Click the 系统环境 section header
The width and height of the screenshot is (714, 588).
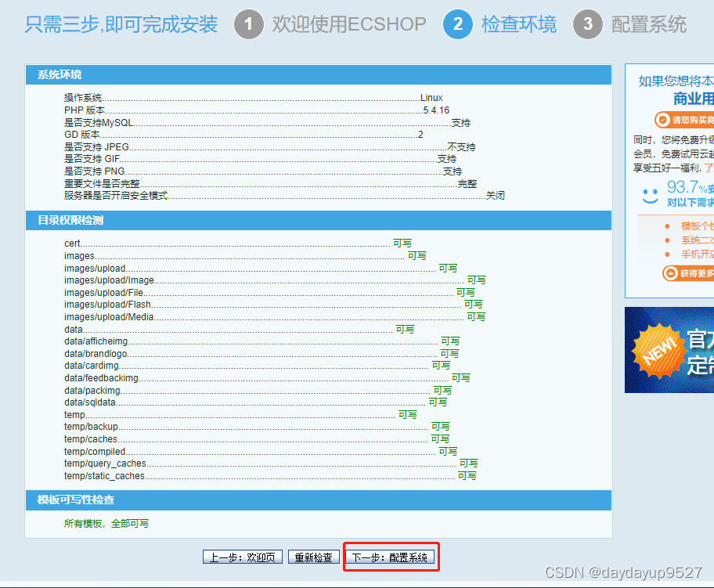click(319, 74)
